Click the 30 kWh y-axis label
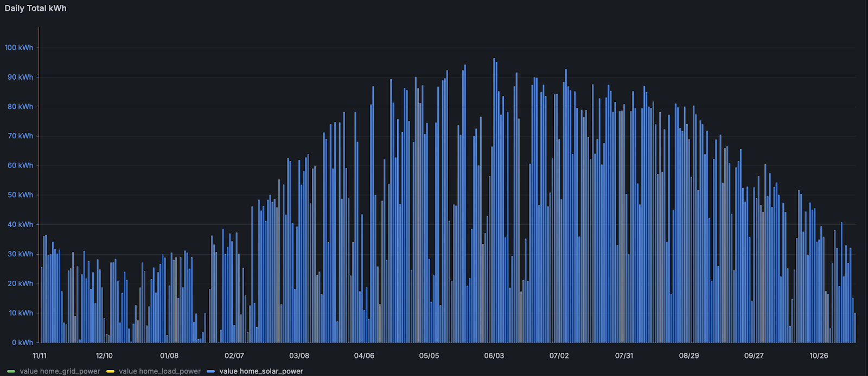 pos(20,254)
